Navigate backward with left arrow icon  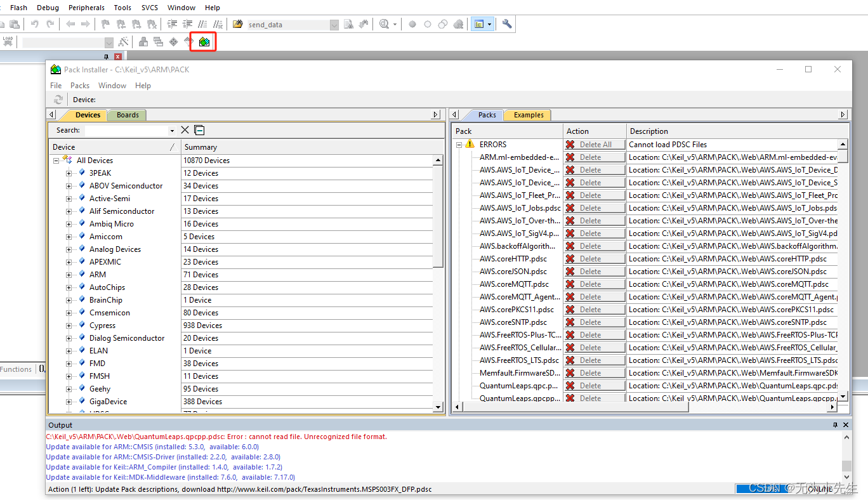pos(70,24)
